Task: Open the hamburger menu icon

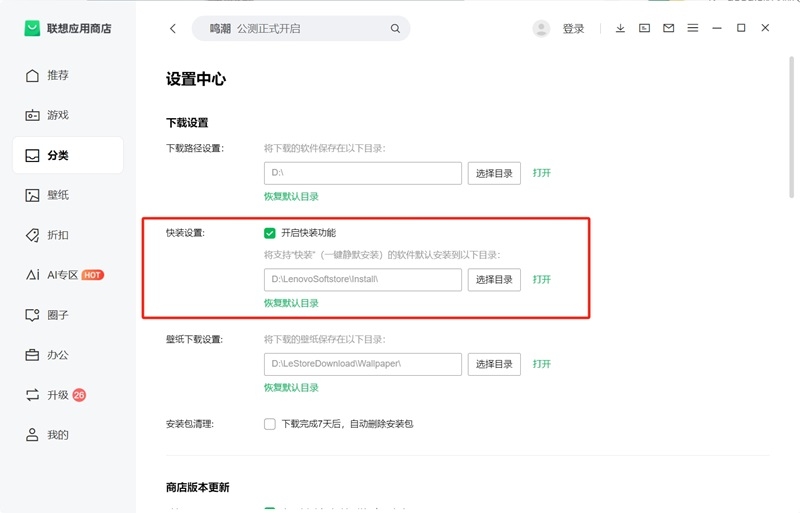Action: 692,28
